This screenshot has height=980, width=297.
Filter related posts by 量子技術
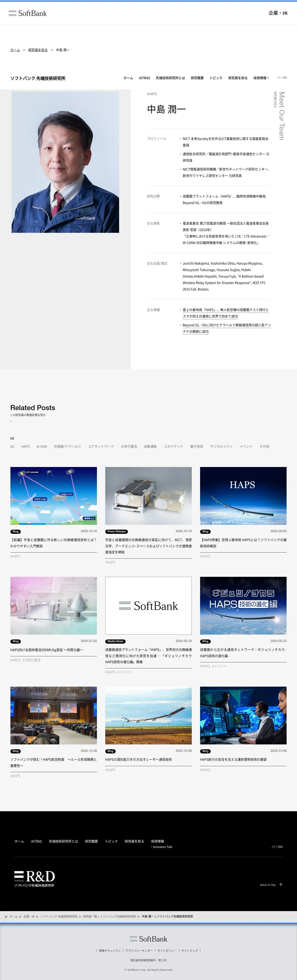[x=196, y=447]
